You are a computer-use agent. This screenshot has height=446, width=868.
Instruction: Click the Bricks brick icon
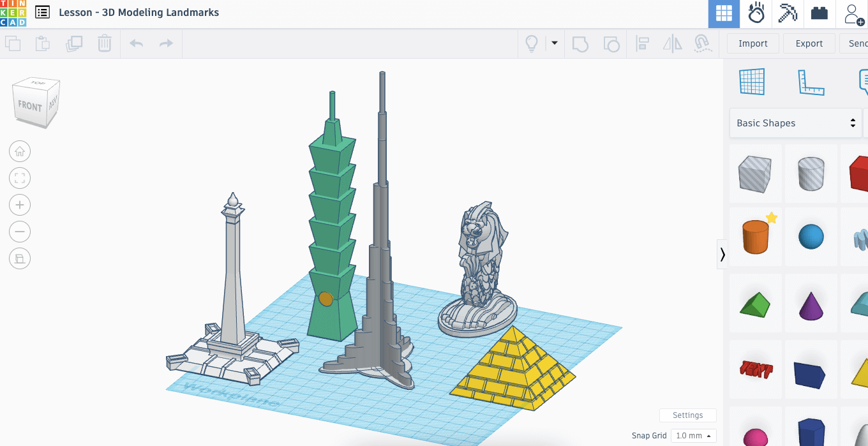click(x=819, y=13)
